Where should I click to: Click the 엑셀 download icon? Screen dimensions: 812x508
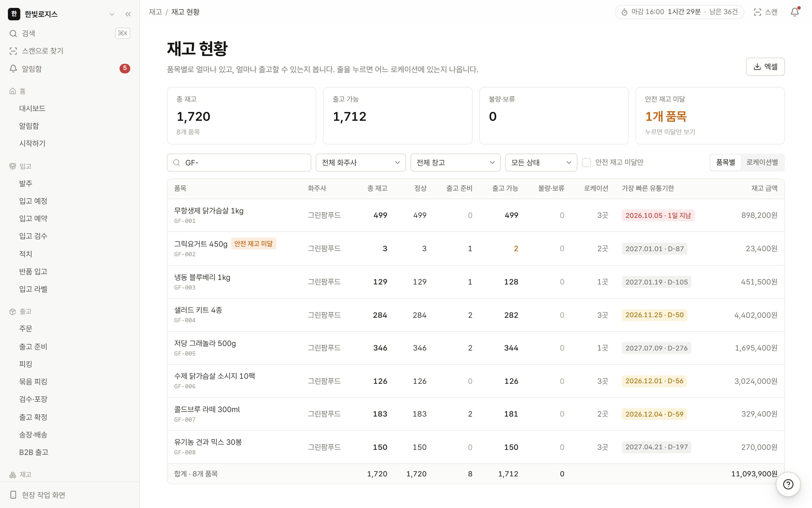757,67
